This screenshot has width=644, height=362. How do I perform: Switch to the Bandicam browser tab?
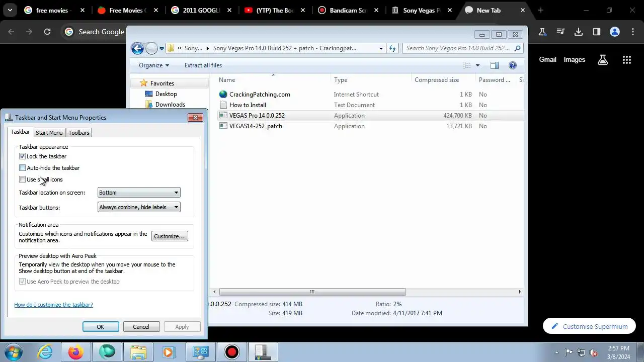(x=348, y=10)
